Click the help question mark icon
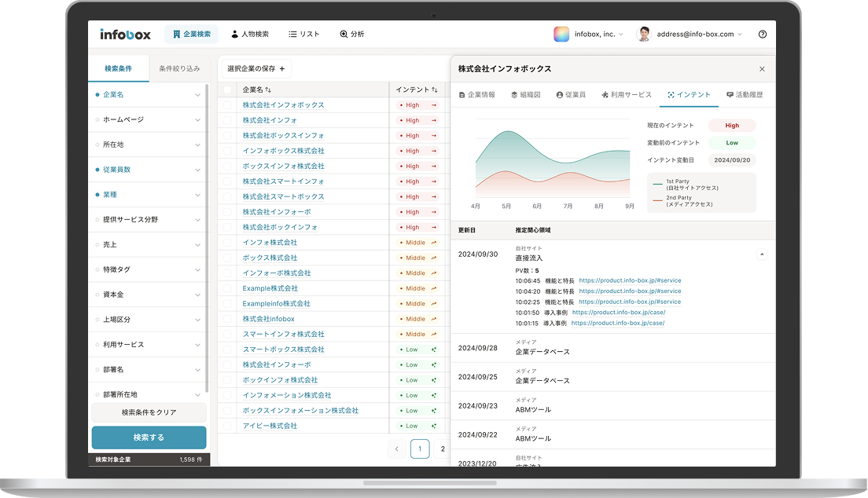Viewport: 868px width, 498px height. 762,35
